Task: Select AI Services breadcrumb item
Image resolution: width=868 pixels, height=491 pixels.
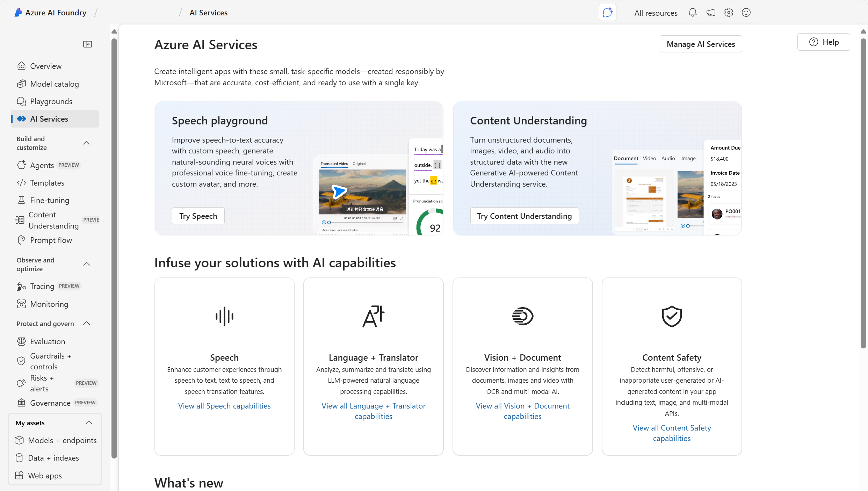Action: pyautogui.click(x=209, y=13)
